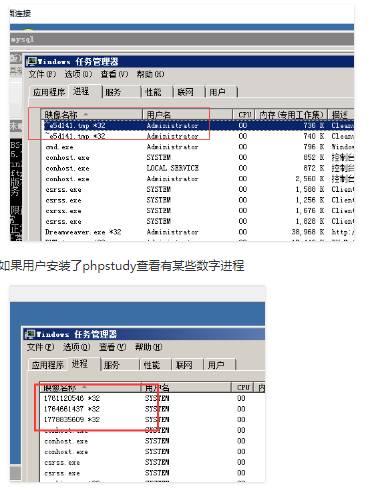
Task: Open 帮助(H) menu in Task Manager with numeric processes
Action: click(x=149, y=347)
